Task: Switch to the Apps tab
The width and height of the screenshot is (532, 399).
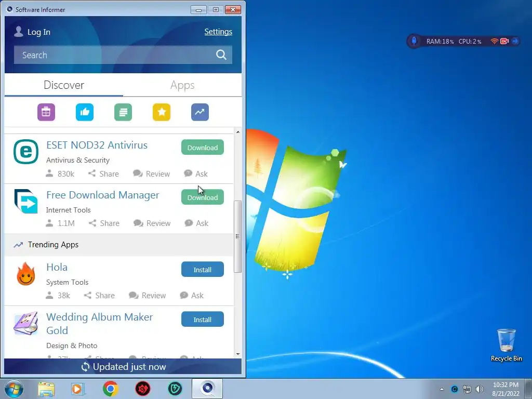Action: pyautogui.click(x=182, y=85)
